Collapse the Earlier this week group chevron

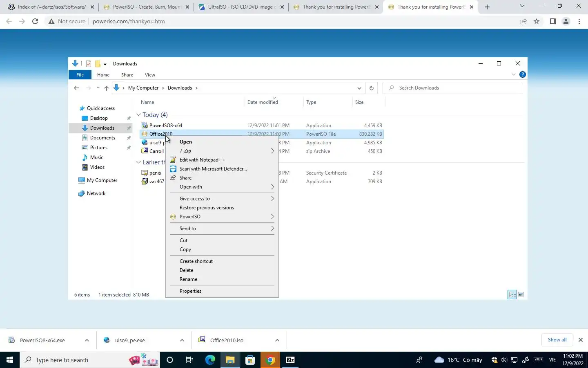pyautogui.click(x=138, y=162)
